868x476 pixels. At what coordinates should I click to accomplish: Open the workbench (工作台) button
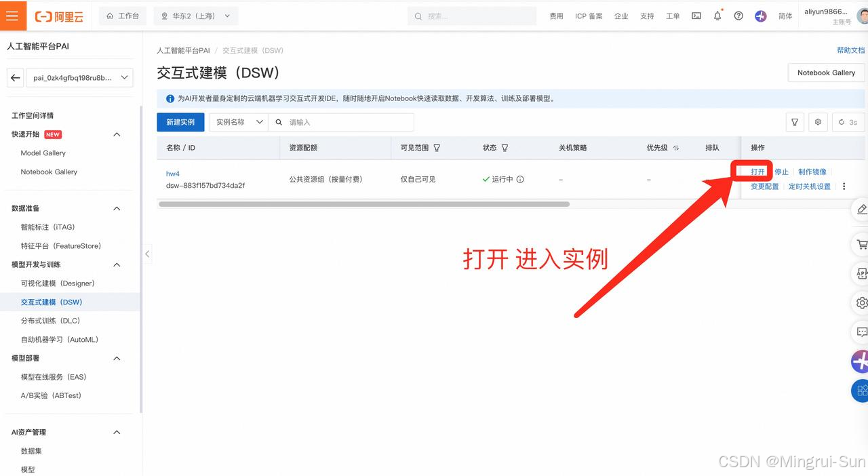(x=123, y=16)
